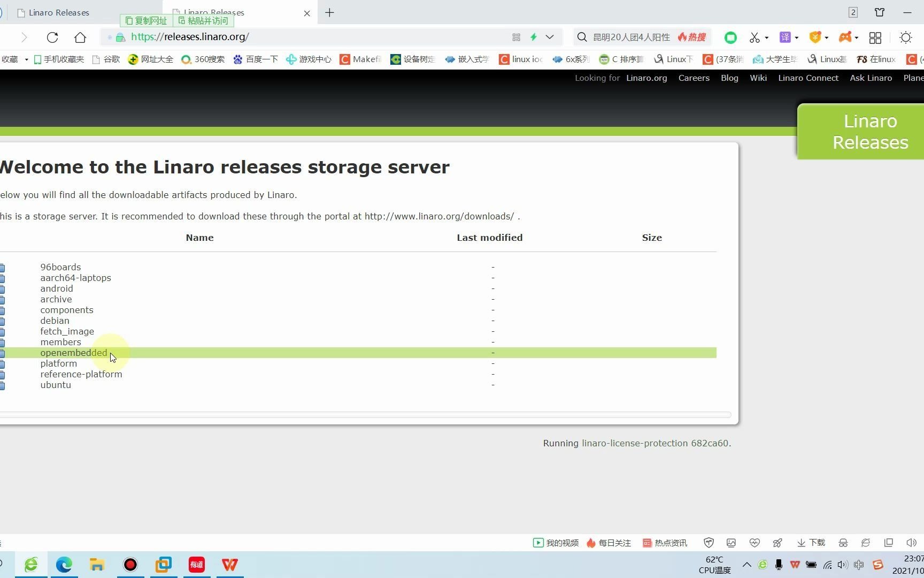Open the 手机收藏夹 bookmark
924x578 pixels.
tap(59, 59)
